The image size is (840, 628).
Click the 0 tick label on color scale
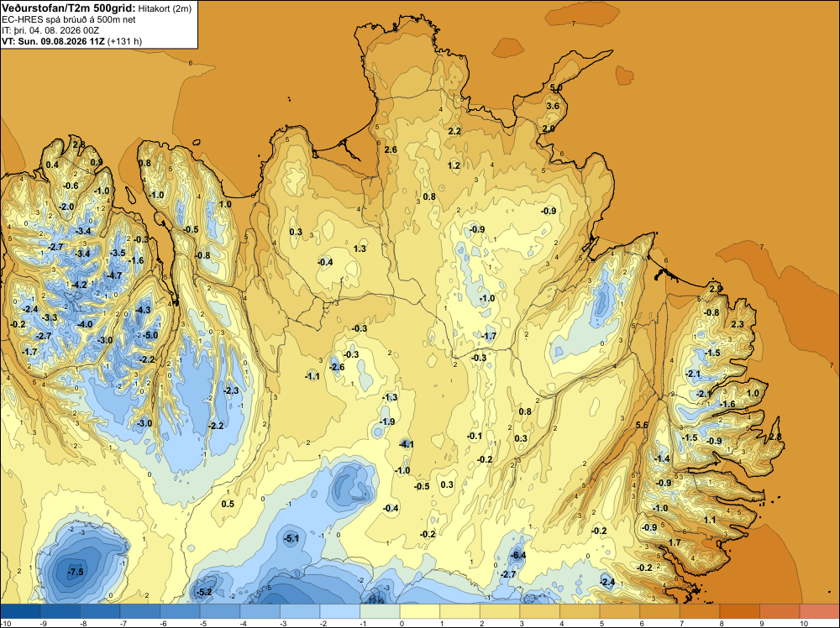tap(402, 623)
